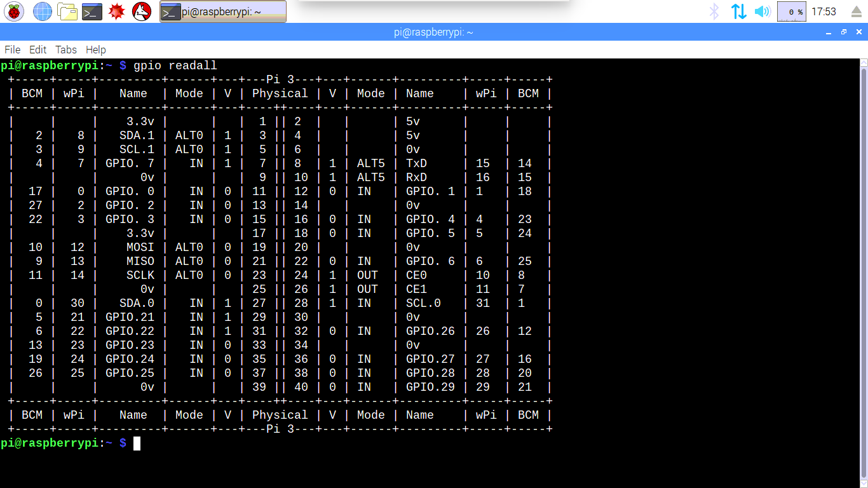868x488 pixels.
Task: Open the Edit menu
Action: pos(37,50)
